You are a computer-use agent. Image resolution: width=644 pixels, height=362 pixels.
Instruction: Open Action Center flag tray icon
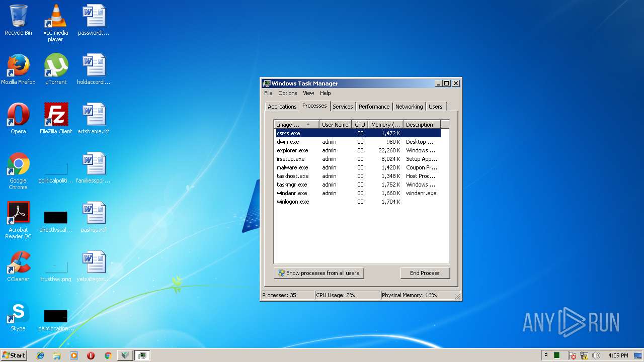pyautogui.click(x=572, y=355)
